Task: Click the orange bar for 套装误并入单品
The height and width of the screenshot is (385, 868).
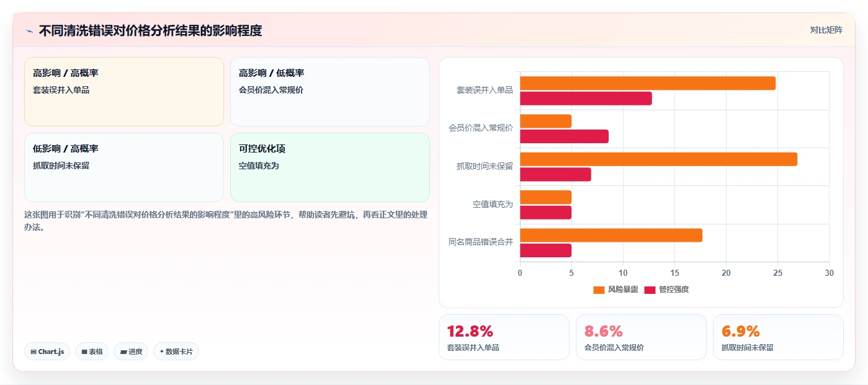Action: 648,83
